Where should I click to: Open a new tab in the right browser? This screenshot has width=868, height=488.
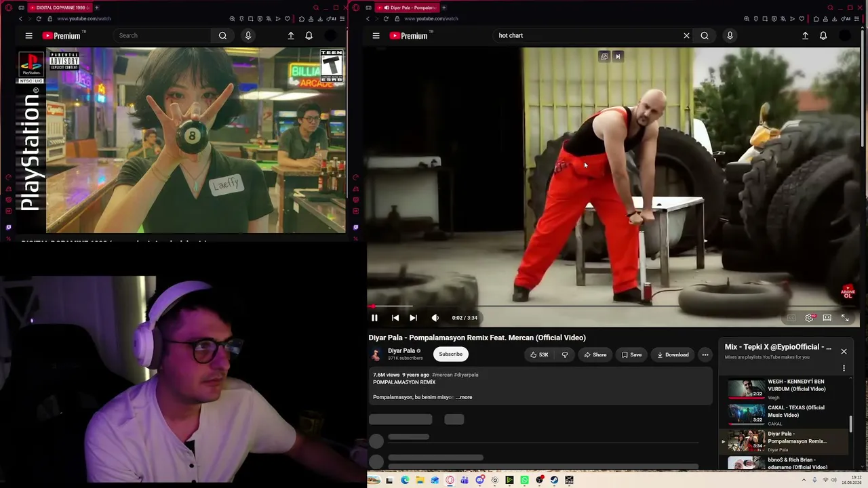444,7
